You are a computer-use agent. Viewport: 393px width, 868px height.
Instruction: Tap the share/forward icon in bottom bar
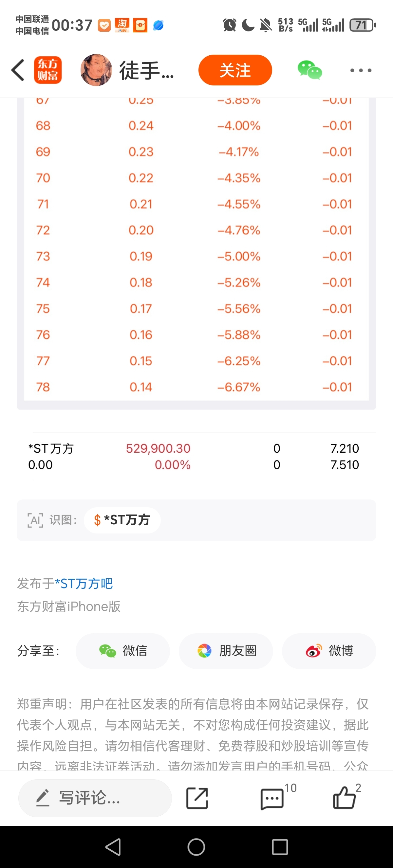(x=197, y=798)
